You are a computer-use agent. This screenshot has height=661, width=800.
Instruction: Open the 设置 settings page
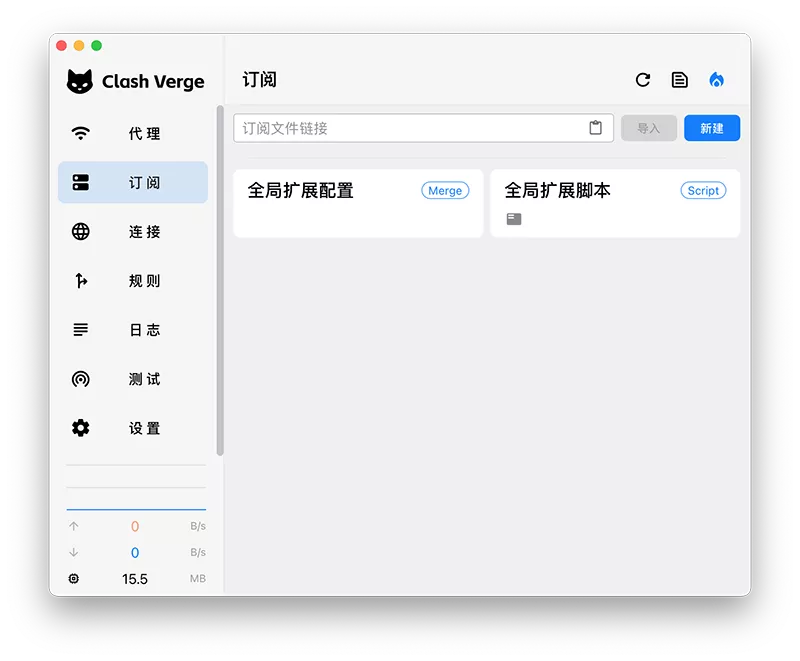(x=133, y=428)
